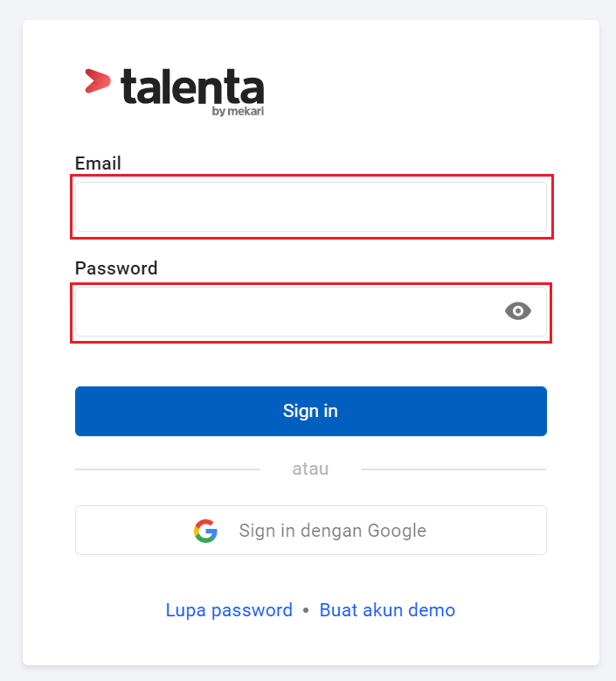616x681 pixels.
Task: Click the word 'demo' in Buat akun demo
Action: tap(432, 610)
